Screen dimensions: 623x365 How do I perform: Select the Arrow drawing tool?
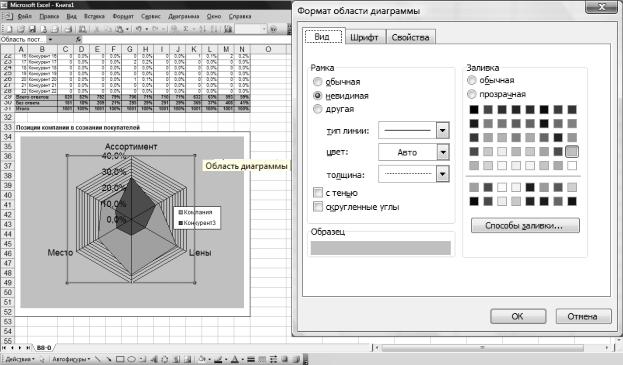[x=108, y=359]
